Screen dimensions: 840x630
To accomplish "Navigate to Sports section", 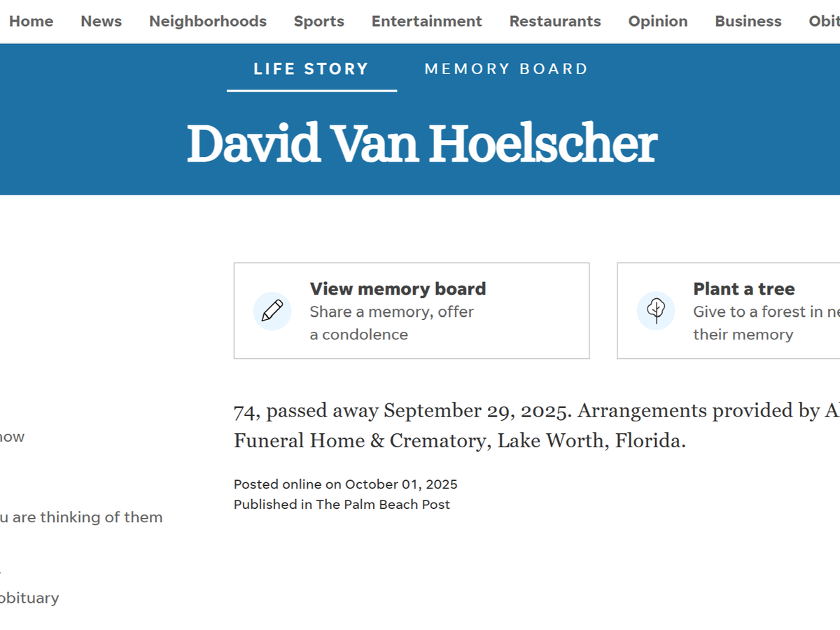I will [x=319, y=21].
